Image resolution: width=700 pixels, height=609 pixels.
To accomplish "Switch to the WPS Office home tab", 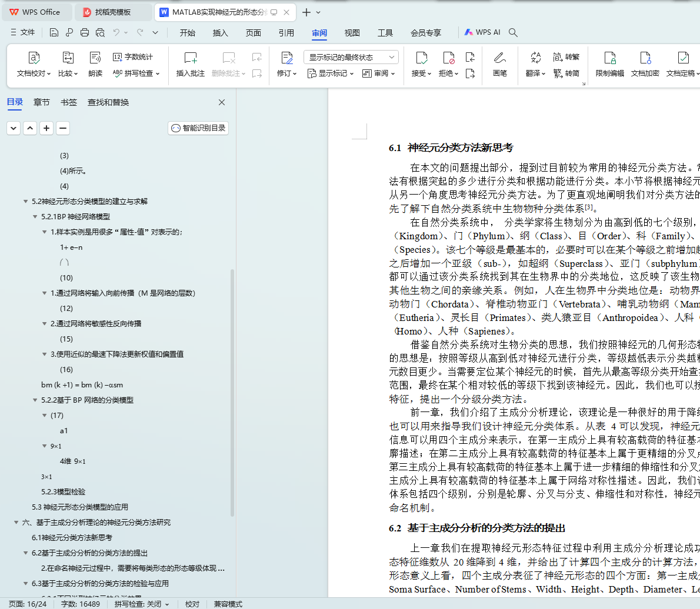I will pyautogui.click(x=38, y=12).
